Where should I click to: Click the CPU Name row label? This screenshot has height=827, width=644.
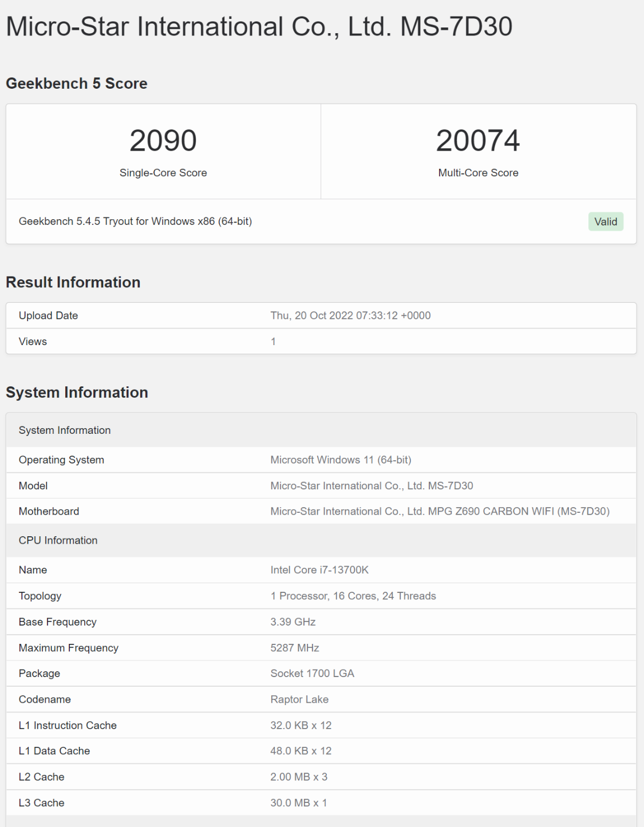[x=33, y=570]
